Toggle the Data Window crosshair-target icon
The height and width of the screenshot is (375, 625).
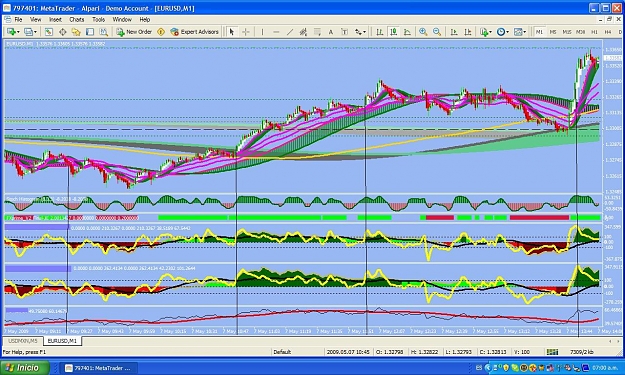(x=63, y=32)
